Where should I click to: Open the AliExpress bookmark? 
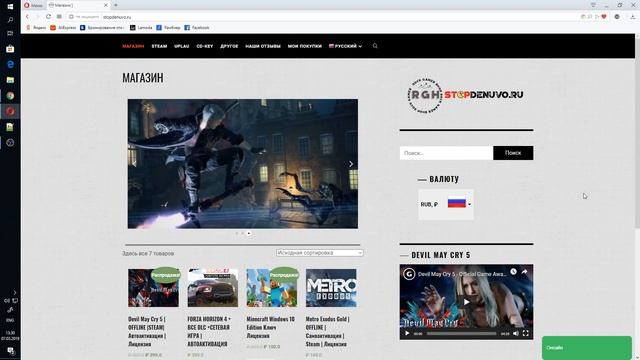click(x=63, y=28)
